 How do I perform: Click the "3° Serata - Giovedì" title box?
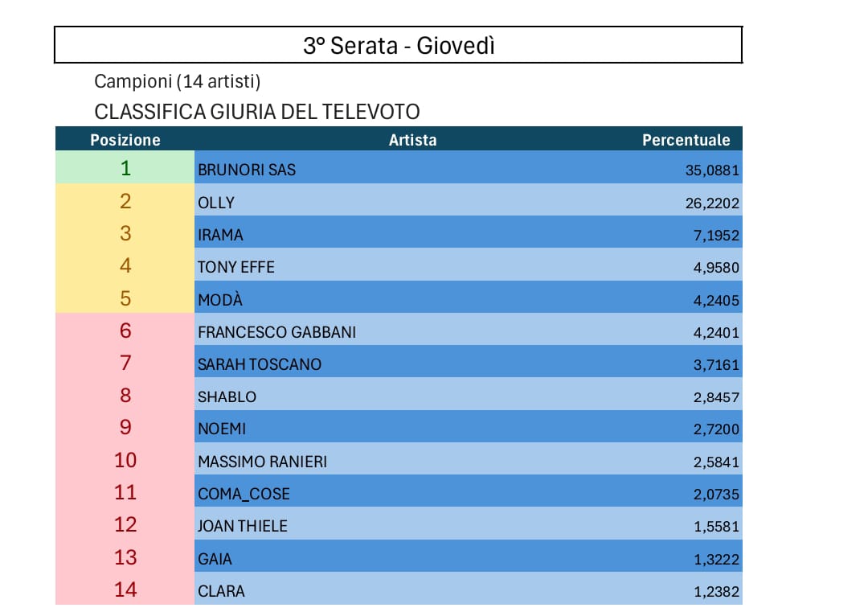click(x=399, y=46)
